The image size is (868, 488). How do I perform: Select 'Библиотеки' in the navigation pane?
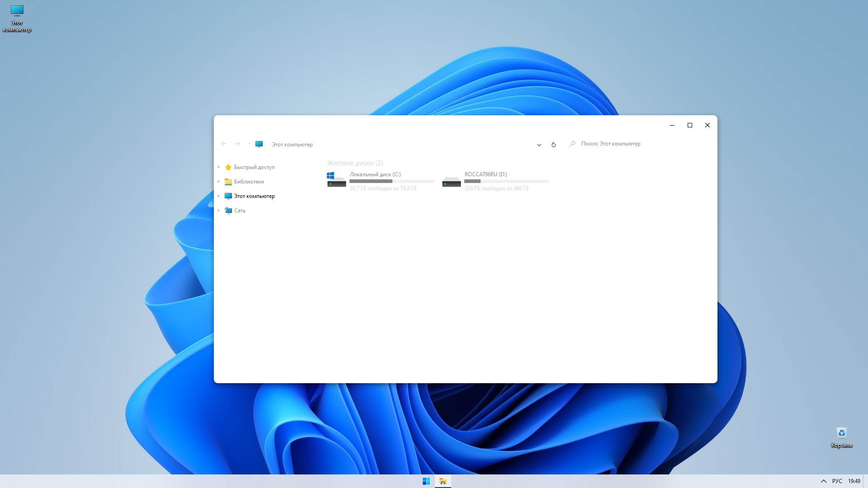coord(249,182)
